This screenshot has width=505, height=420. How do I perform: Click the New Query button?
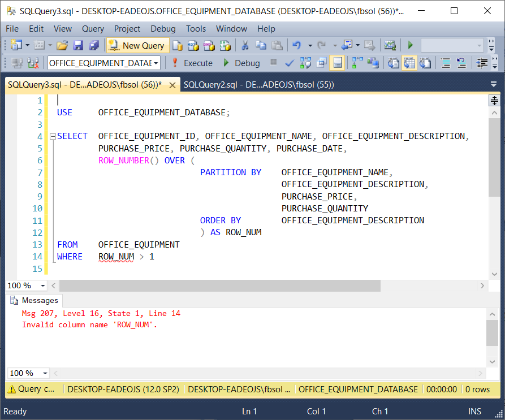137,46
